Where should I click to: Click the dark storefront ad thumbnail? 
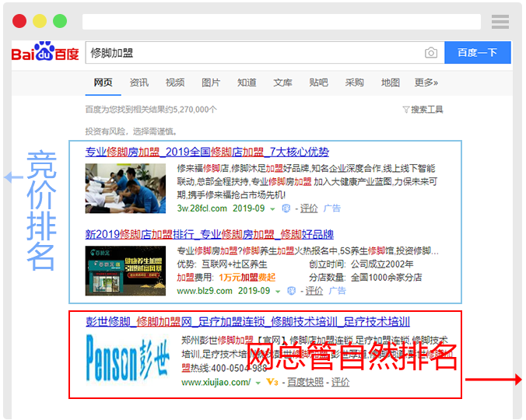(x=125, y=271)
